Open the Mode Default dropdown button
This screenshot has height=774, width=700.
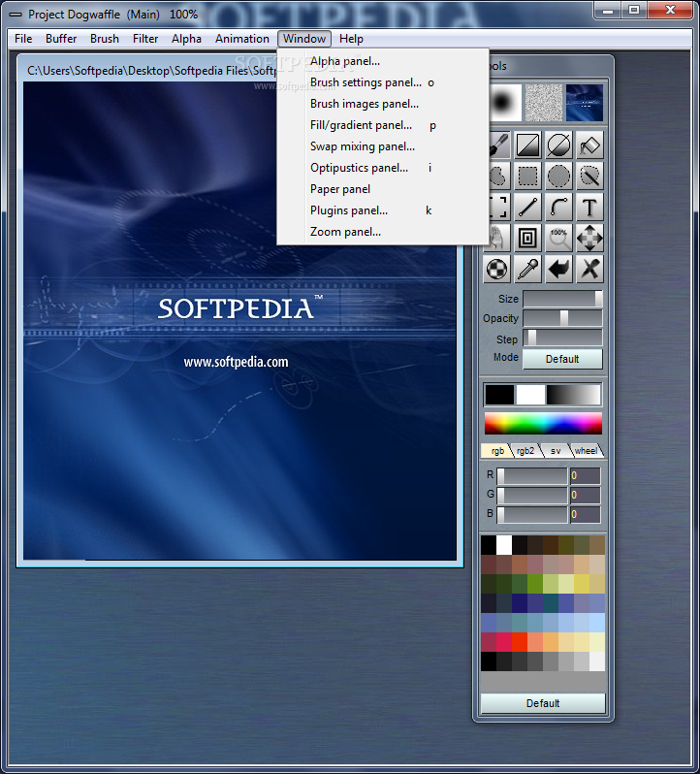click(x=562, y=359)
